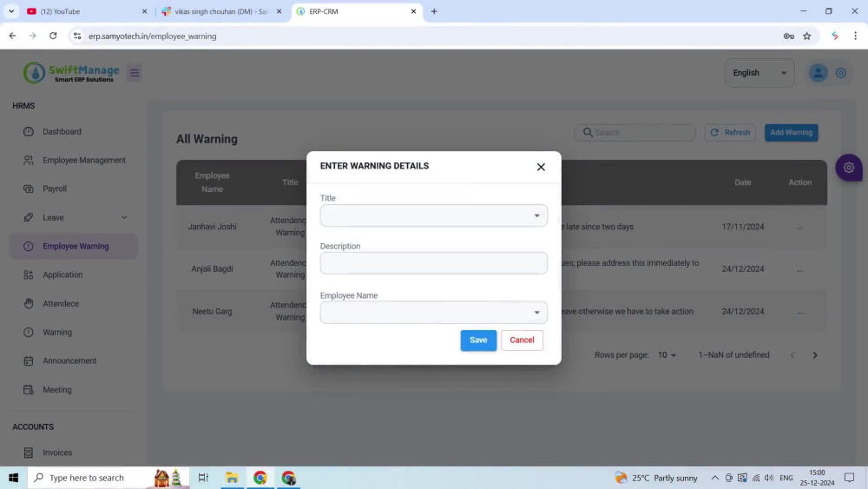868x489 pixels.
Task: Click the sidebar Warning circle icon
Action: coord(29,333)
